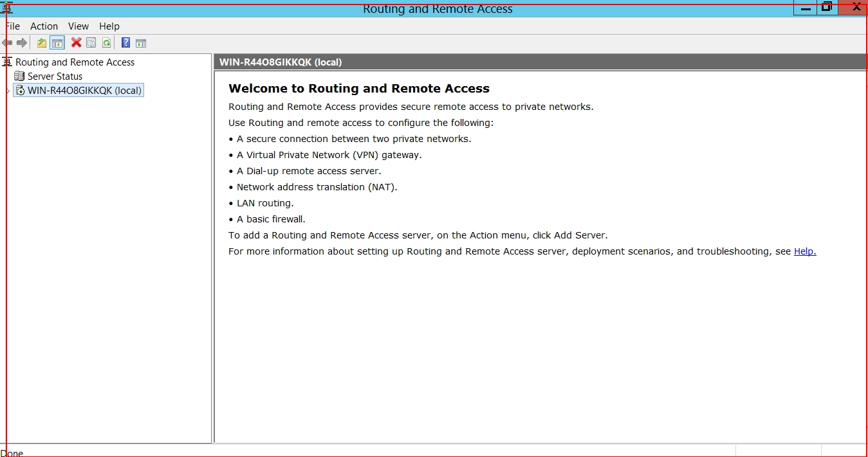Select Routing and Remote Access root node
868x457 pixels.
(x=75, y=62)
